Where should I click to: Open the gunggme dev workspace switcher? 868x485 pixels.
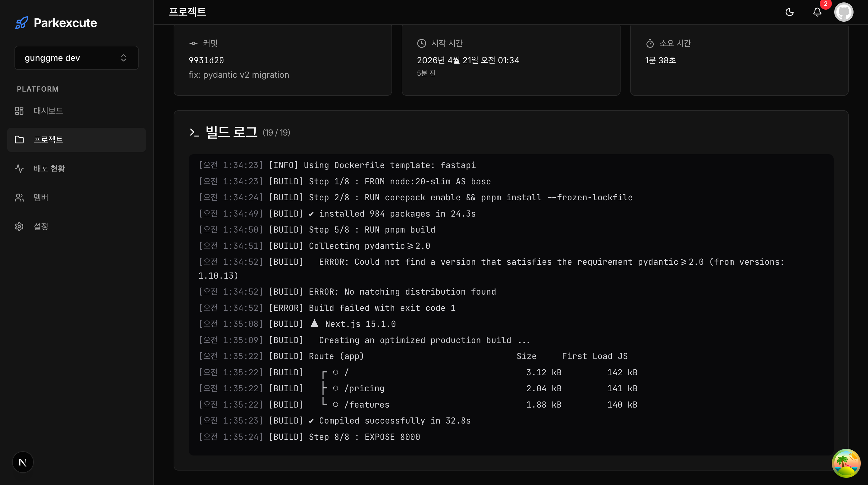pos(76,58)
